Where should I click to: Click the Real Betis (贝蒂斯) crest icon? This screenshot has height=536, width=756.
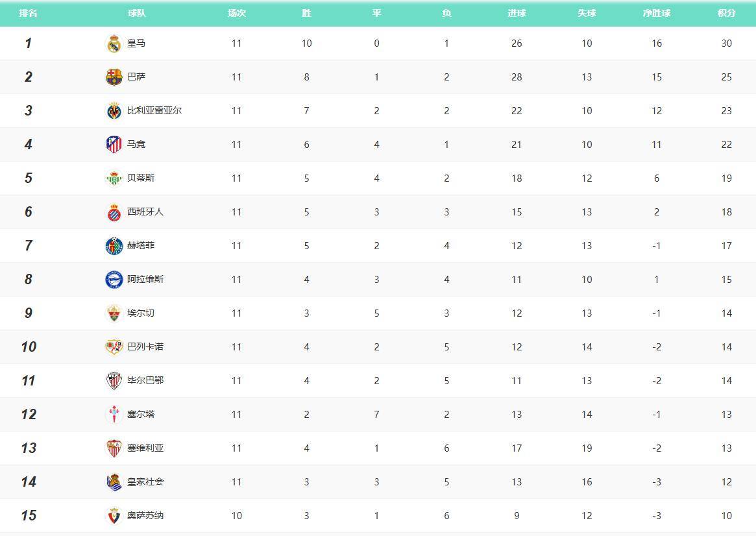114,178
